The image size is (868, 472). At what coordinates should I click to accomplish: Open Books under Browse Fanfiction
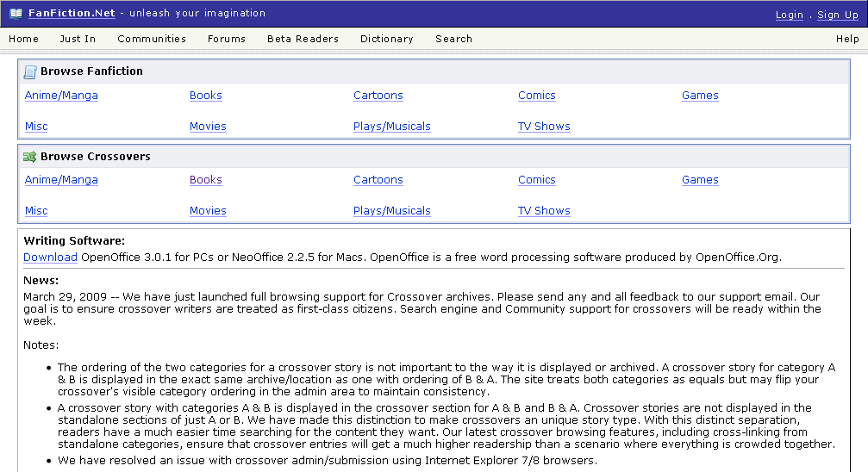coord(205,95)
